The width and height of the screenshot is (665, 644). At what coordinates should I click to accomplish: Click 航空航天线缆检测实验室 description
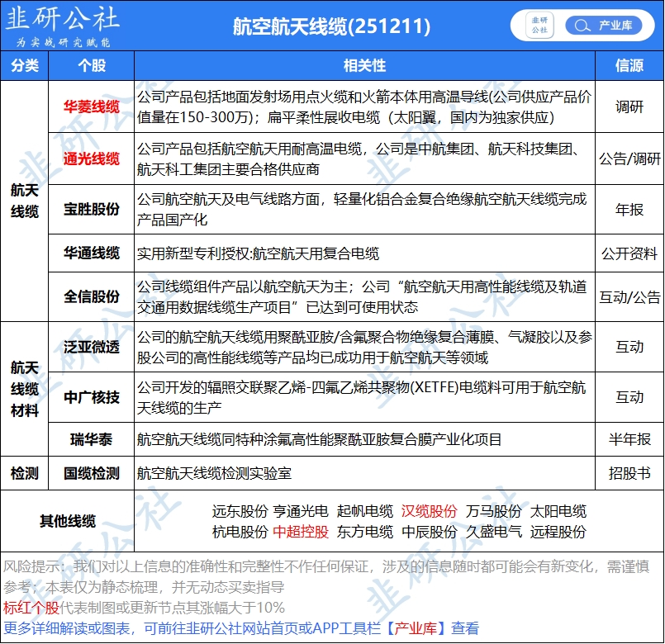(x=214, y=474)
